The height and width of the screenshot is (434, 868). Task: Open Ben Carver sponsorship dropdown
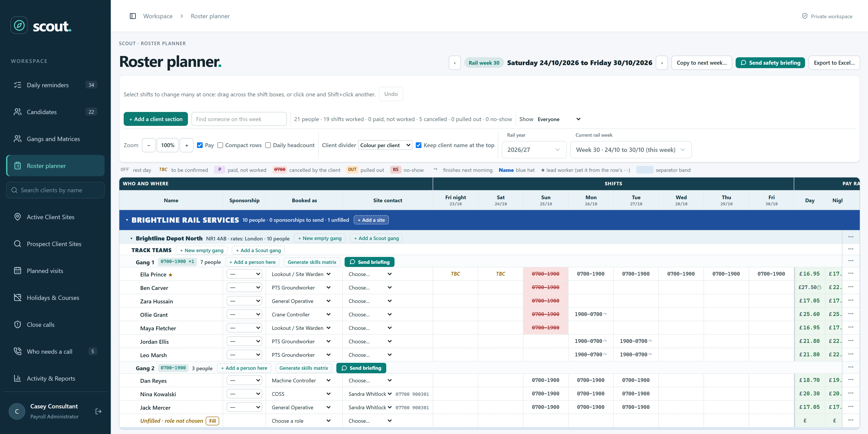coord(244,288)
